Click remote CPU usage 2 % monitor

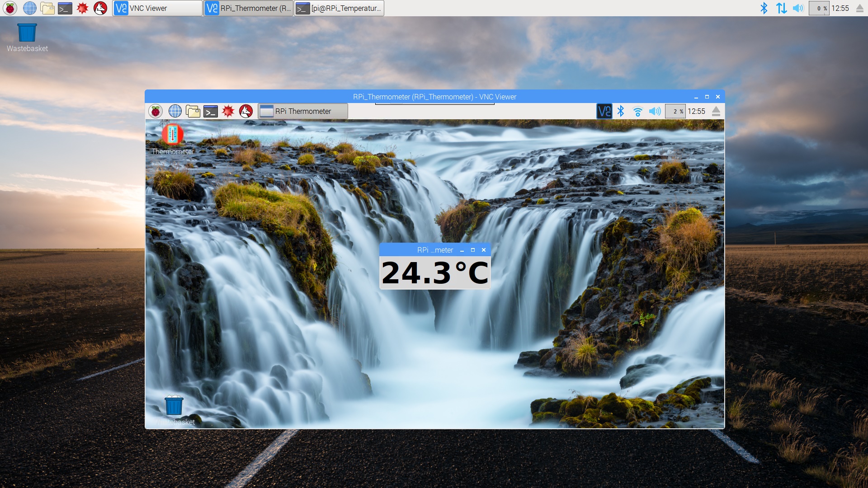click(675, 111)
